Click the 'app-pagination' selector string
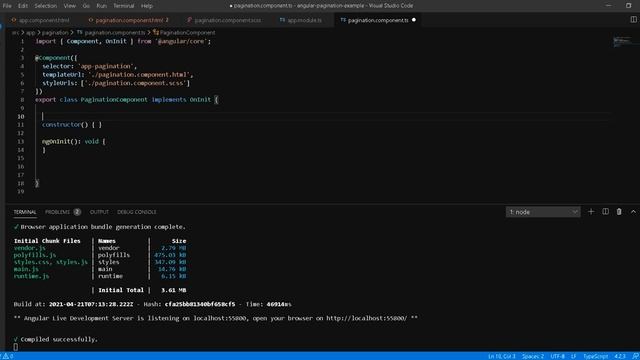Screen dimensions: 640x360 coord(105,66)
